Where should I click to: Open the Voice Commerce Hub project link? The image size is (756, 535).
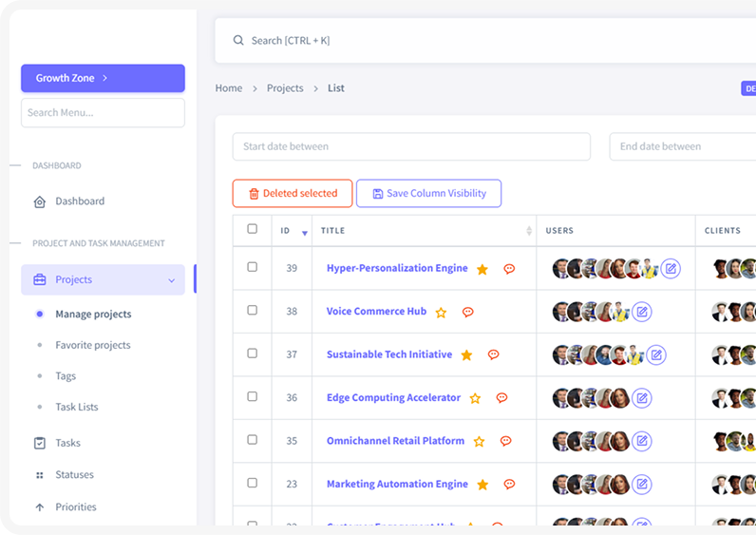(376, 312)
